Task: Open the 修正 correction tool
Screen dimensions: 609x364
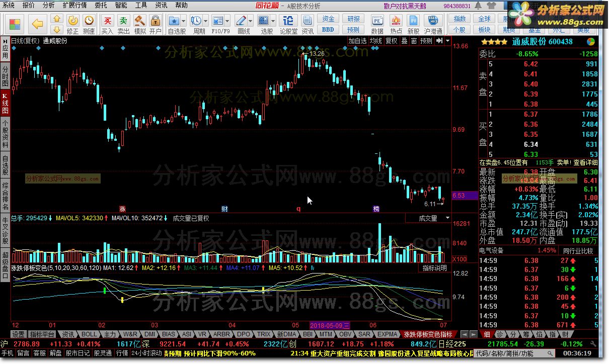Action: point(73,20)
